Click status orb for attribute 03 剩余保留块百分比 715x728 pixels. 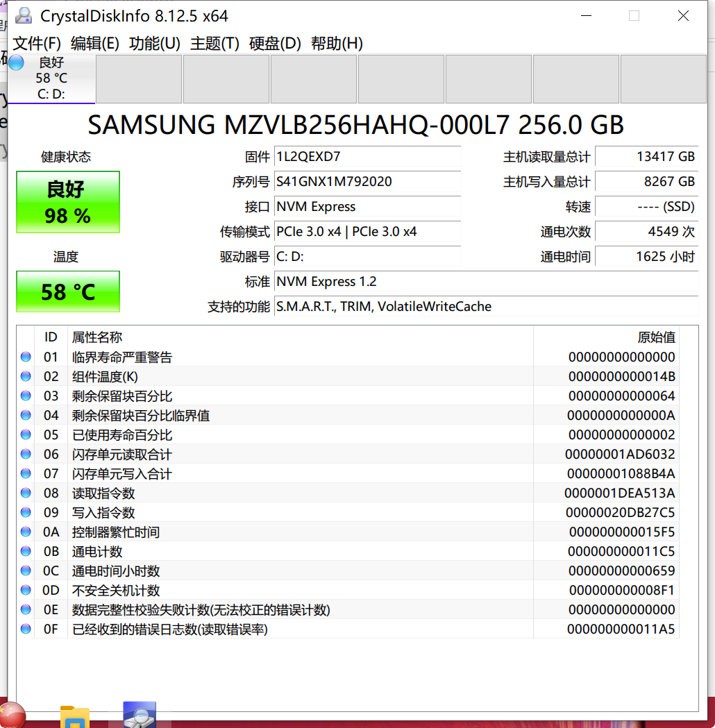(x=26, y=396)
